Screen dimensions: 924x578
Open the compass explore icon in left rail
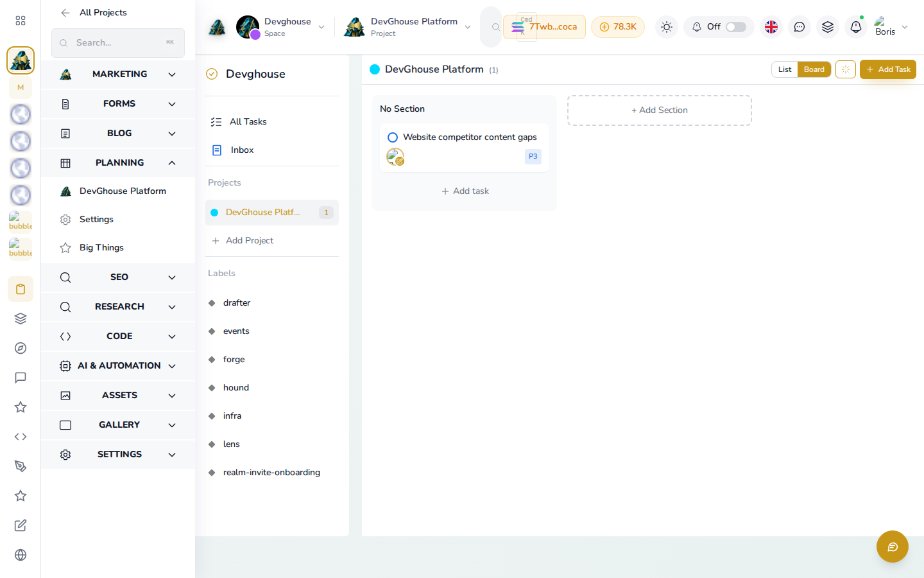click(21, 348)
